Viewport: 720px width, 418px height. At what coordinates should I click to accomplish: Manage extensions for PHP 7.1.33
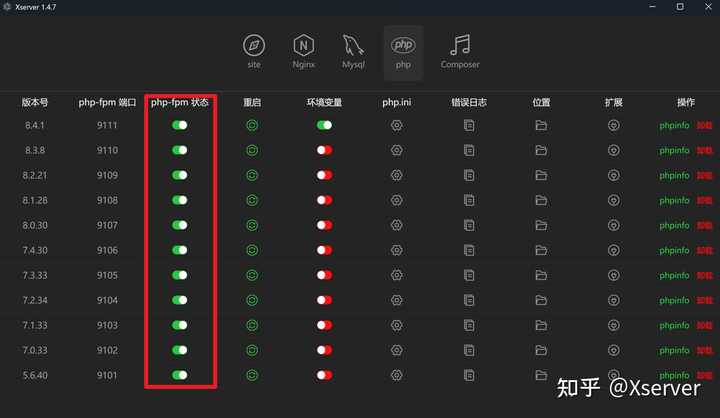point(613,325)
